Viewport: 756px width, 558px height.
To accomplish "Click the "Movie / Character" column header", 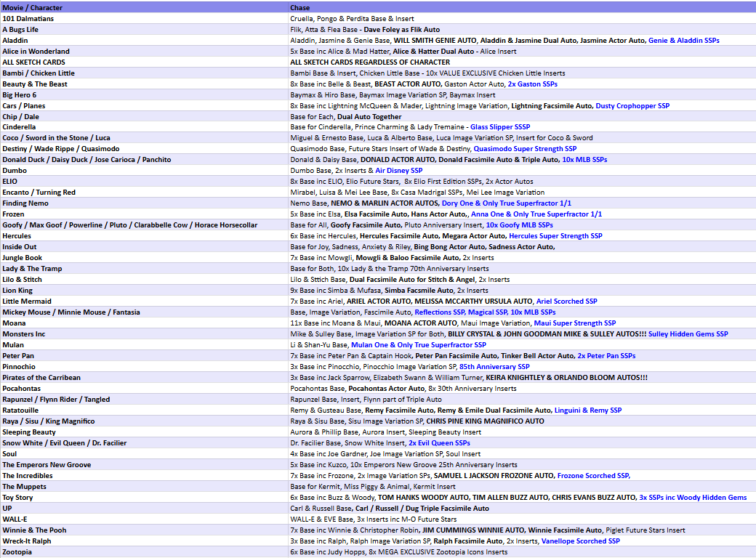I will pos(28,7).
